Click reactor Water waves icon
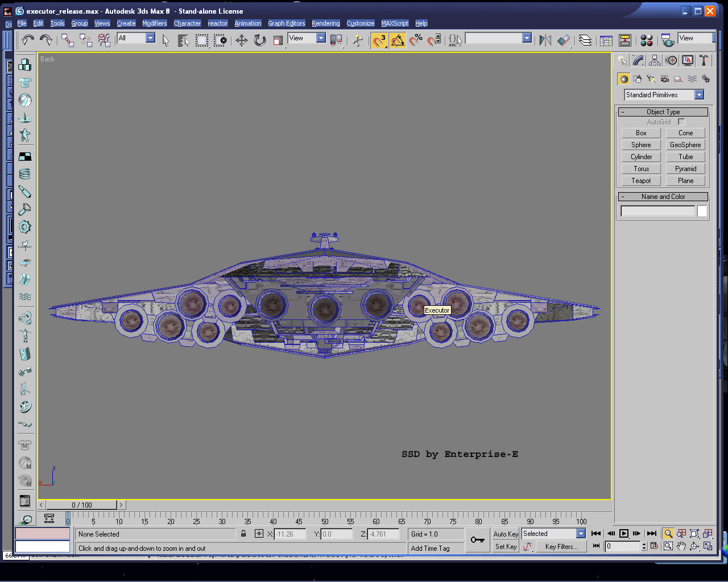Image resolution: width=728 pixels, height=582 pixels. click(25, 297)
